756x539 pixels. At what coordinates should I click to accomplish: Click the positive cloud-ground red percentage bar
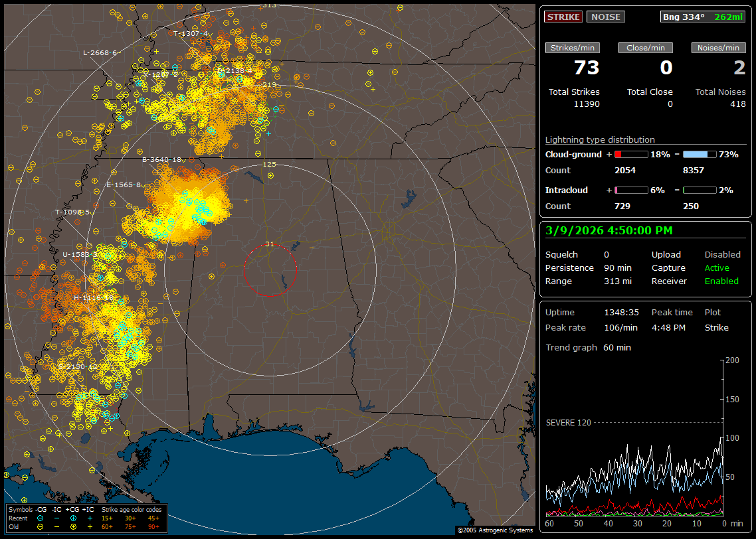(x=630, y=154)
